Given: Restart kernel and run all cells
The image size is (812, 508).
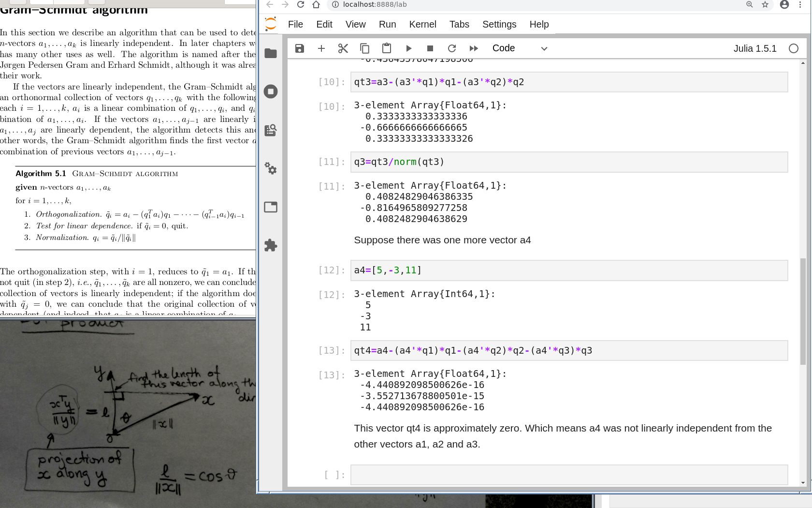Looking at the screenshot, I should coord(474,48).
